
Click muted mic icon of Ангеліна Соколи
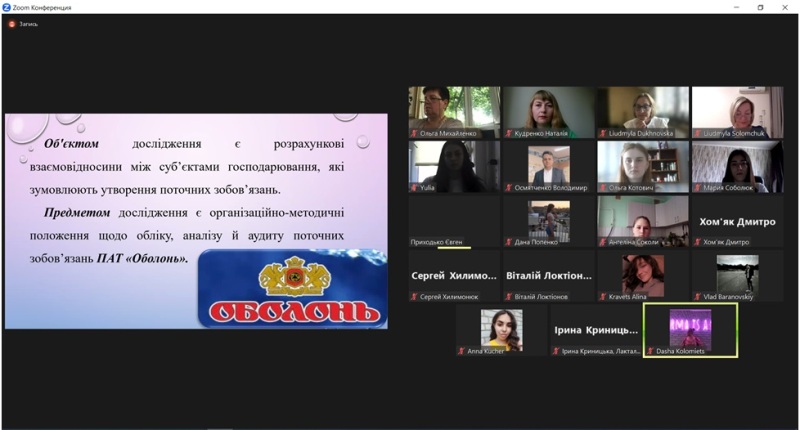603,242
